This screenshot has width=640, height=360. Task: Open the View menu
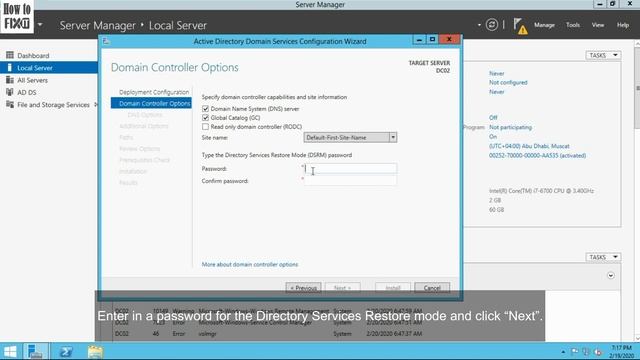click(x=598, y=25)
